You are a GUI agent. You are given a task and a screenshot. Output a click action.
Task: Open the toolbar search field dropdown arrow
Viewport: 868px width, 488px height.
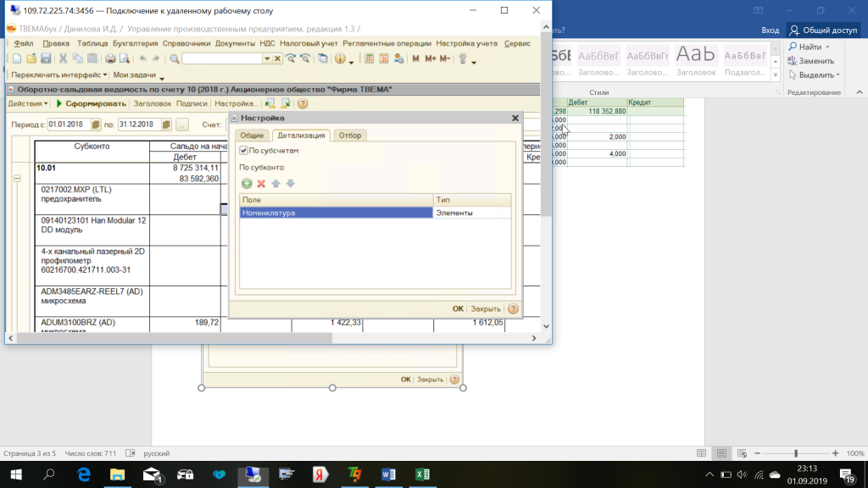(267, 58)
